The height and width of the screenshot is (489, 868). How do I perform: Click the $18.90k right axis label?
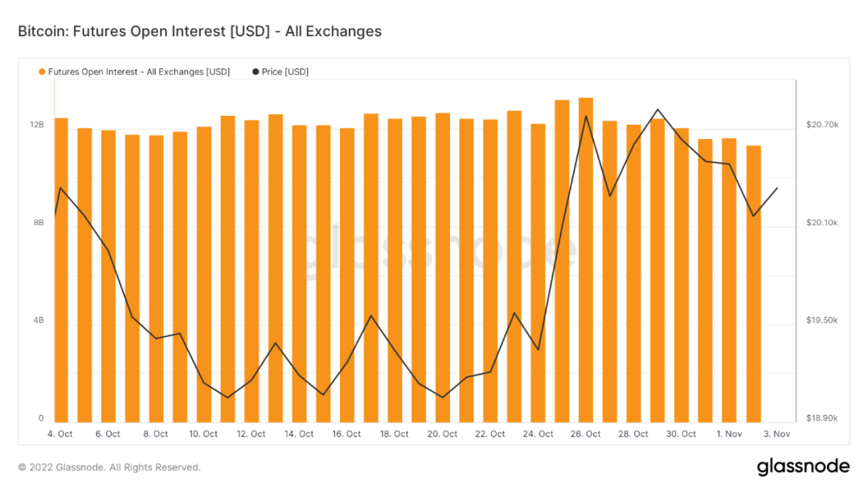821,419
